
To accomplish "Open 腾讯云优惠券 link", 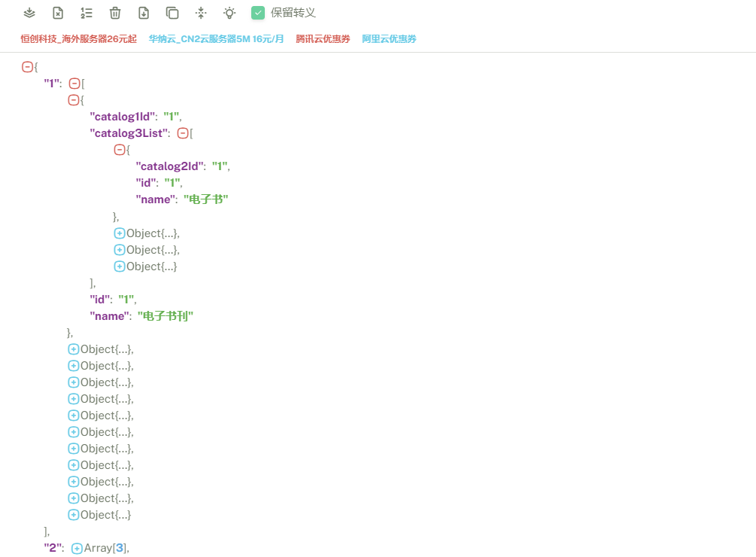I will pyautogui.click(x=323, y=39).
